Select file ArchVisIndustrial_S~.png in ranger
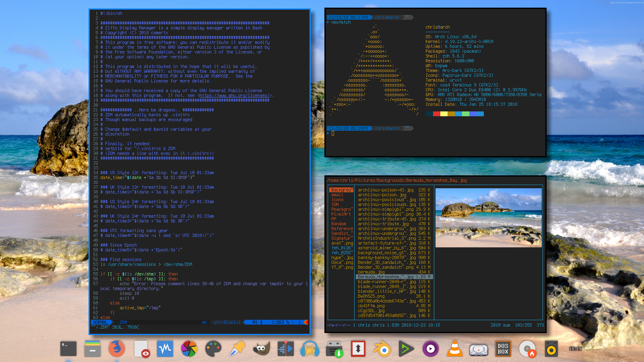 [394, 238]
